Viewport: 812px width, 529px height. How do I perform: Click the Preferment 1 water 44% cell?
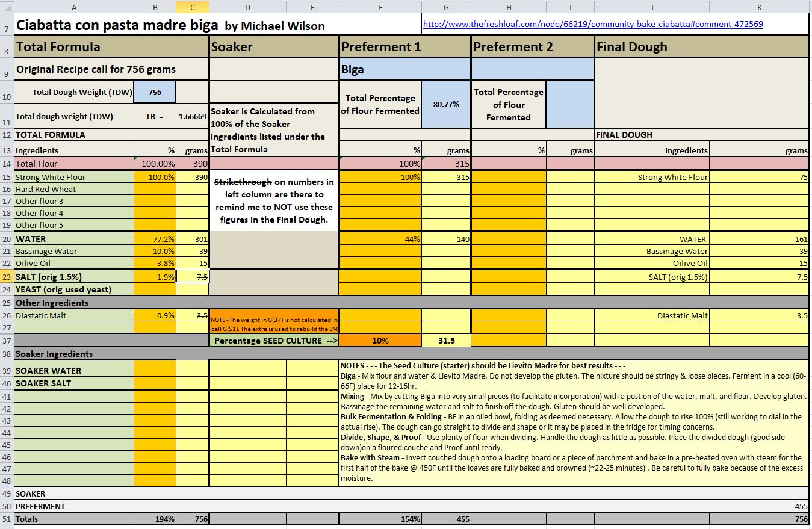coord(380,239)
